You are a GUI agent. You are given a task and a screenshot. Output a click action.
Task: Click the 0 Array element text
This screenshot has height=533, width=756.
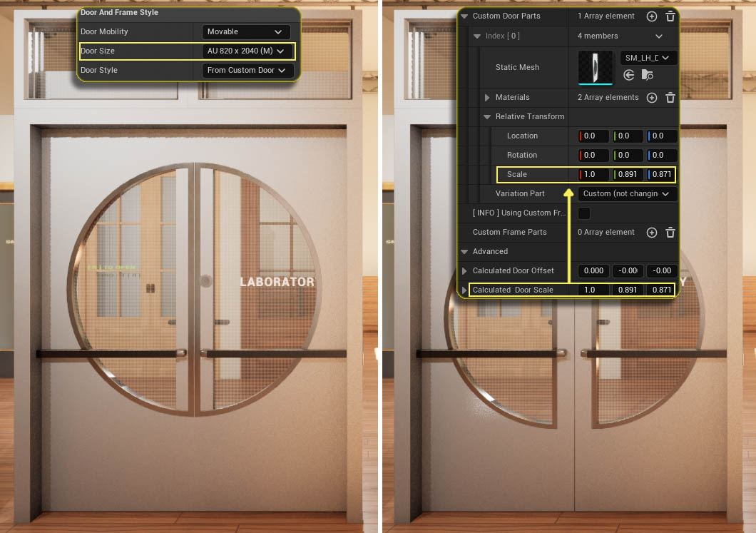pos(606,233)
